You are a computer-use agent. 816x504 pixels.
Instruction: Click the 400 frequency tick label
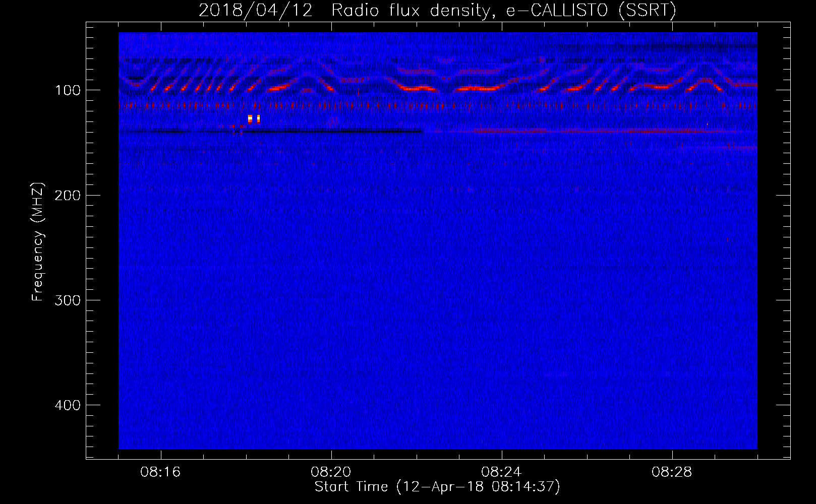pyautogui.click(x=68, y=405)
